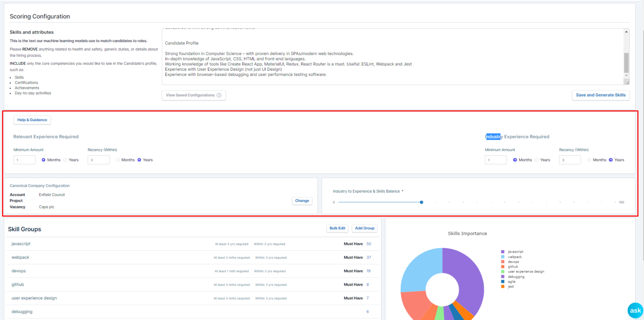Click the clock icon on View Saved Configurations
Image resolution: width=644 pixels, height=320 pixels.
click(219, 95)
